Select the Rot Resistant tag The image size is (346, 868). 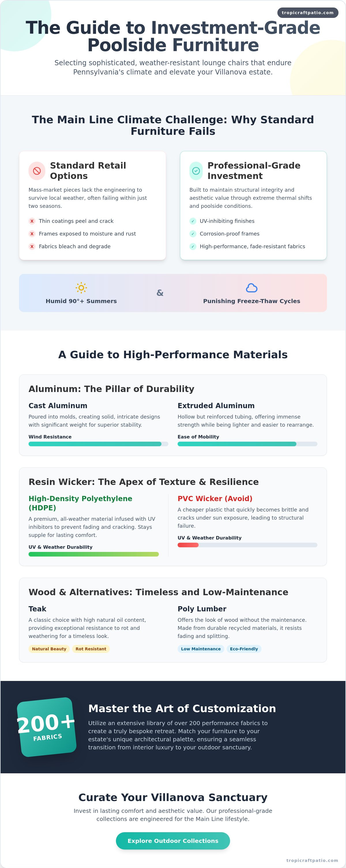[x=91, y=649]
